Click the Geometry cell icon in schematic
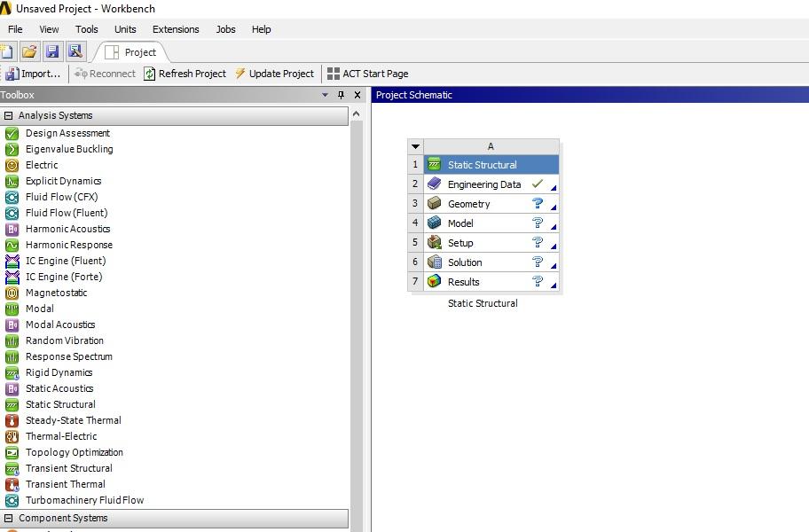 [435, 204]
